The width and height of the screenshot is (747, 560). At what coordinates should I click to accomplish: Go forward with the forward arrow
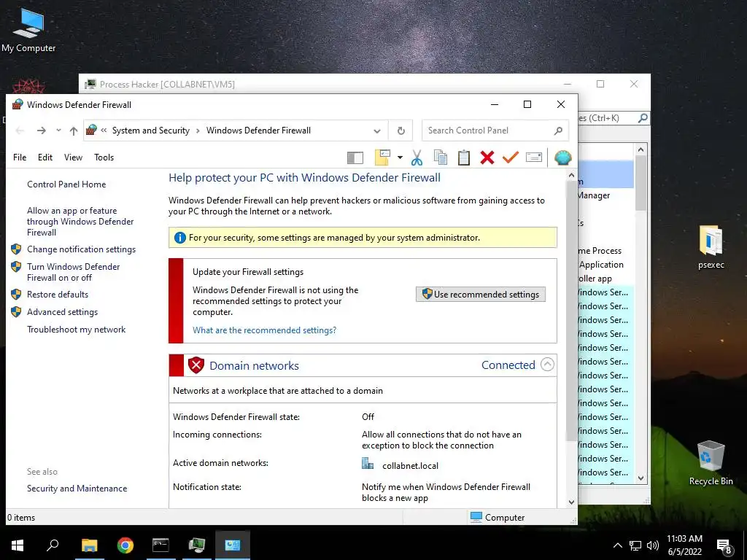(42, 131)
